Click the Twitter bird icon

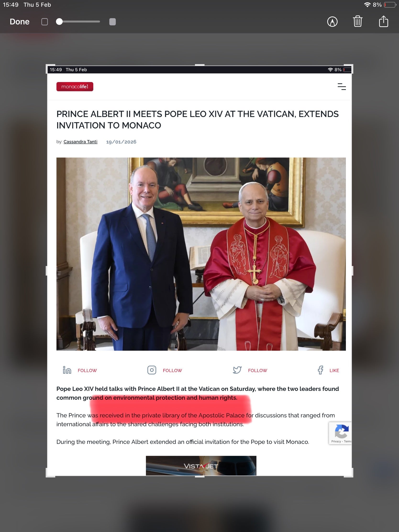point(237,370)
